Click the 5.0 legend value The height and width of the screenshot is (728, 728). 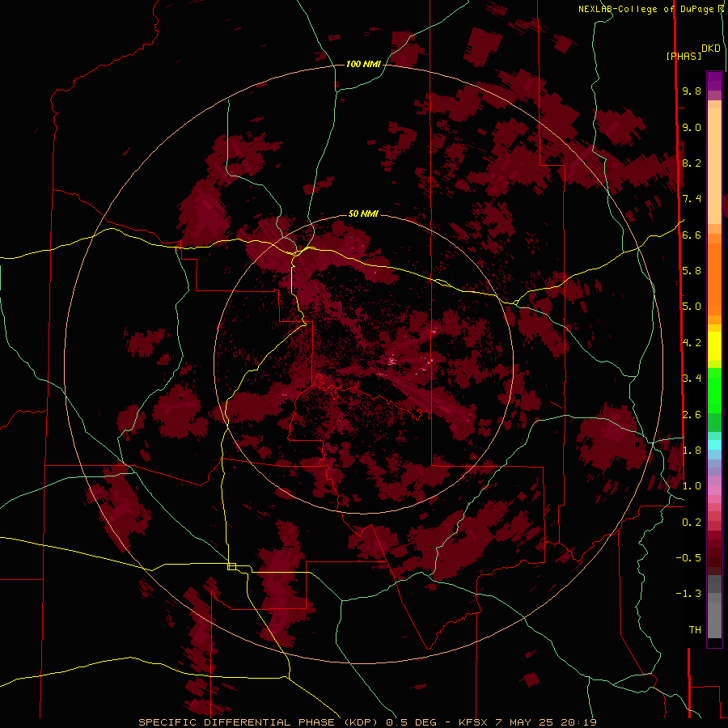point(692,307)
